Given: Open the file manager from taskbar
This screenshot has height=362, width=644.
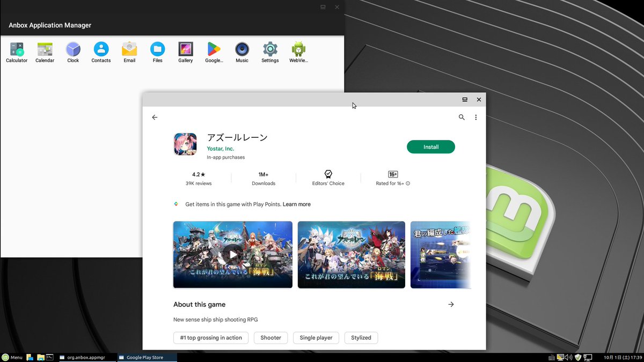Looking at the screenshot, I should pyautogui.click(x=40, y=357).
